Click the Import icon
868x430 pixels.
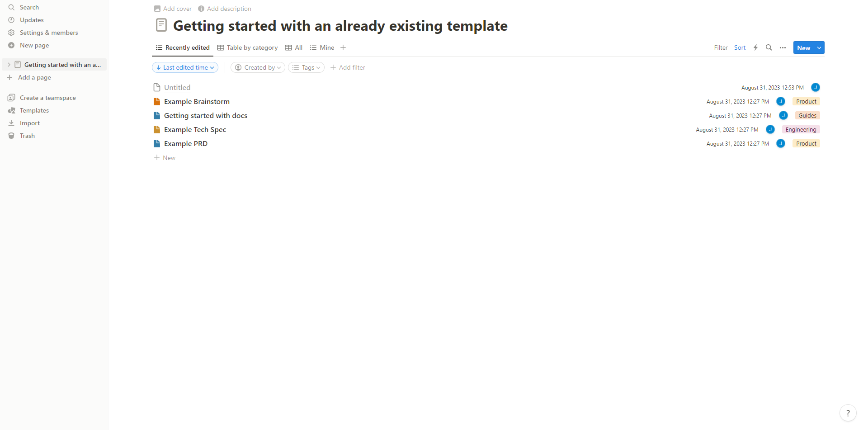click(11, 123)
